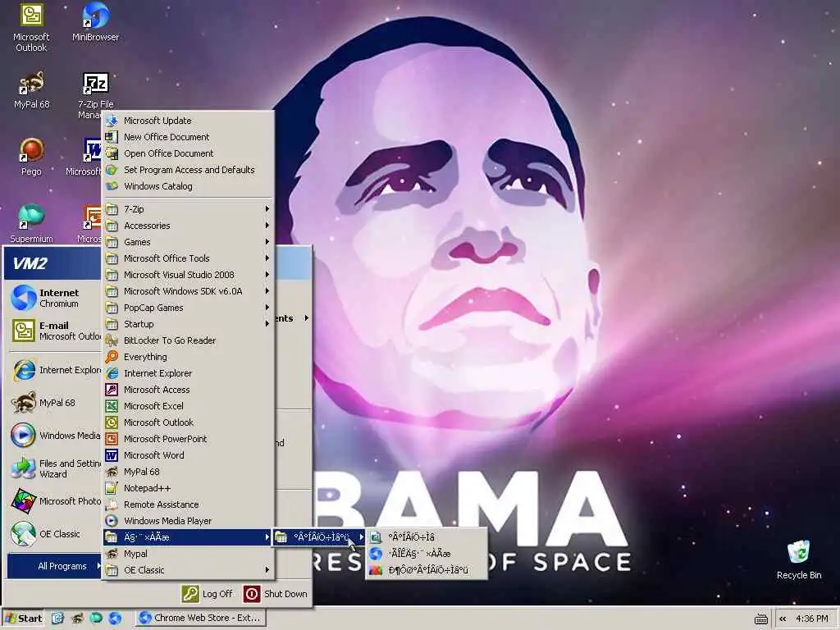
Task: Expand the 7-Zip programs folder
Action: pyautogui.click(x=188, y=209)
